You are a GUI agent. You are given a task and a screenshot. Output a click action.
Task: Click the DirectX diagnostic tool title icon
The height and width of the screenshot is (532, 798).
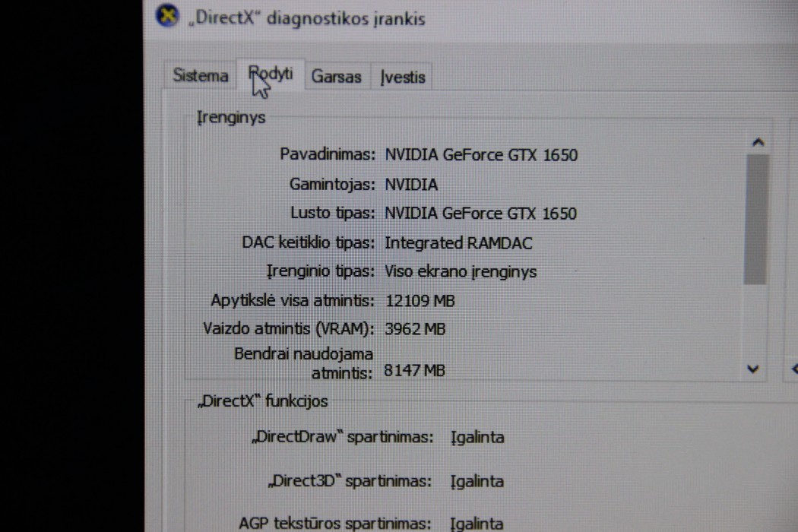167,14
